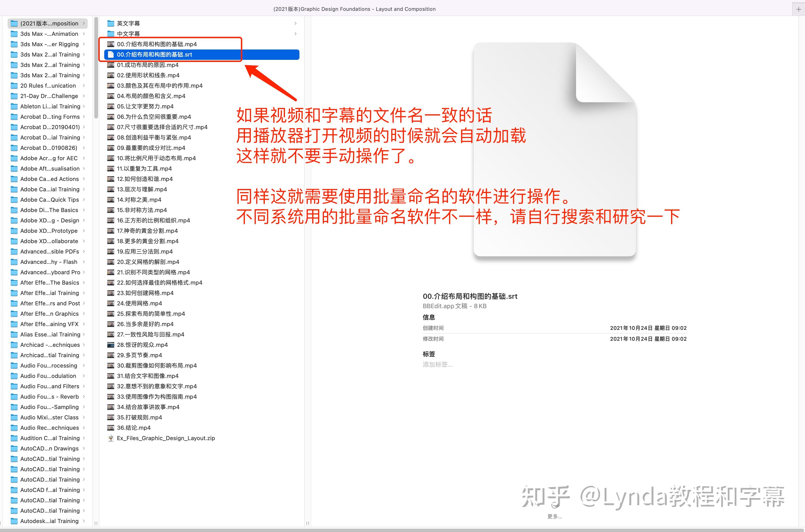Select the Audition Training folder

click(50, 438)
